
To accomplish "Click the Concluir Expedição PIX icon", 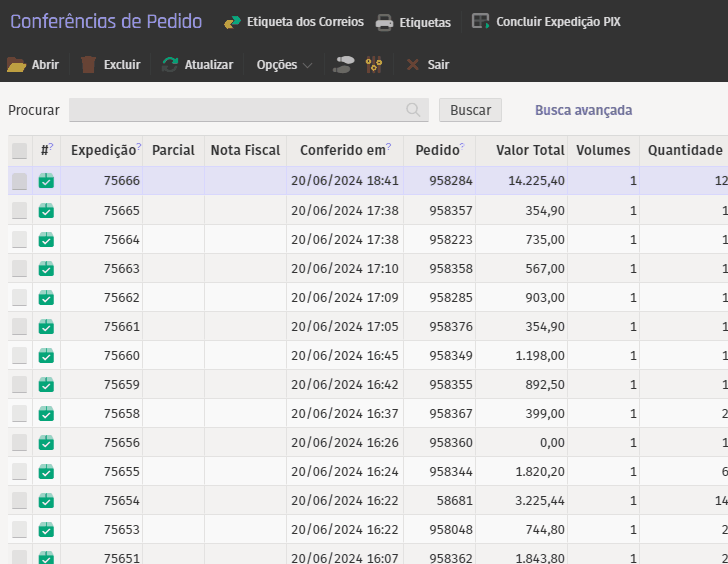I will tap(481, 21).
